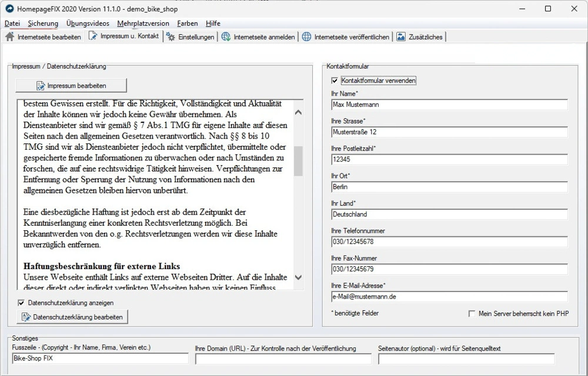588x376 pixels.
Task: Click the globe icon beside Internetseite veröffentlichen
Action: tap(306, 36)
